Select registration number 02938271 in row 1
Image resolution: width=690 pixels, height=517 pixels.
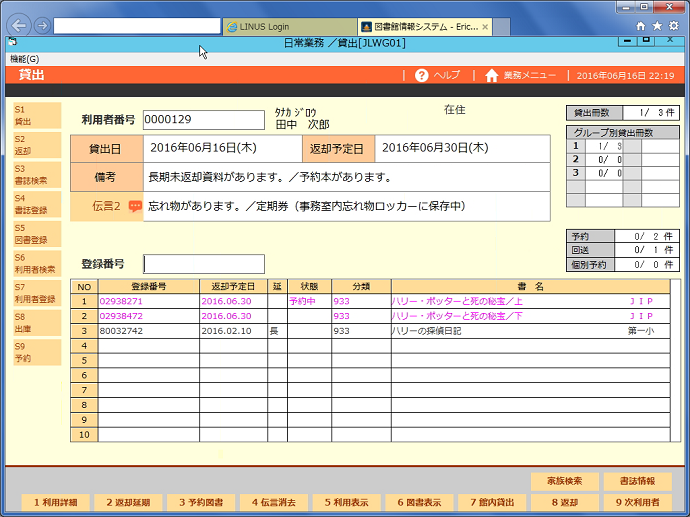(x=121, y=301)
